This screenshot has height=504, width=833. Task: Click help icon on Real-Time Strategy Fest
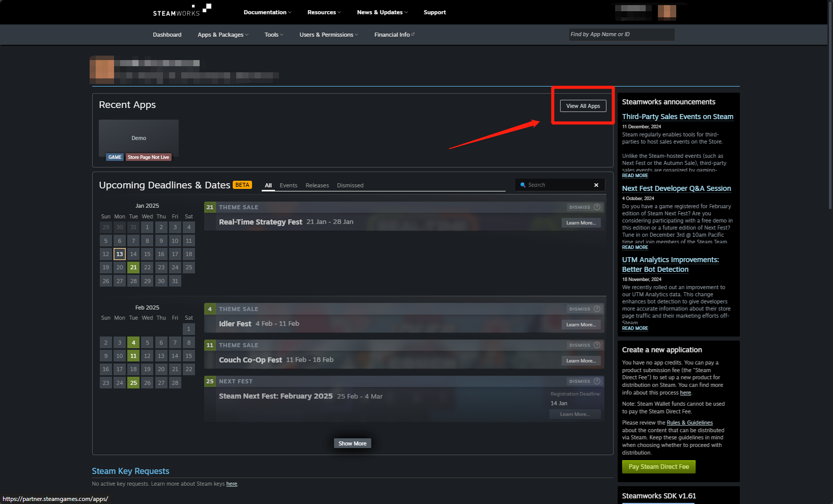[597, 207]
